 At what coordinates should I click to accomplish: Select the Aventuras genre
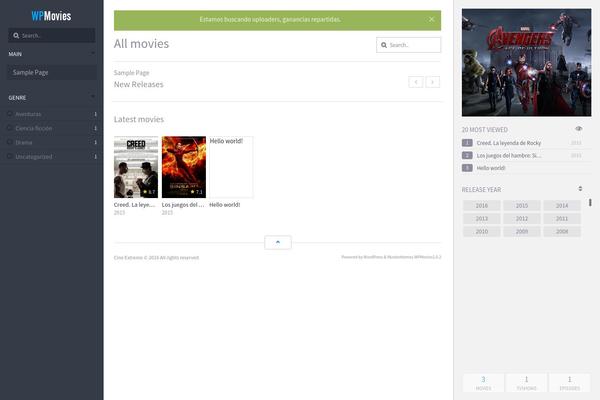point(28,114)
